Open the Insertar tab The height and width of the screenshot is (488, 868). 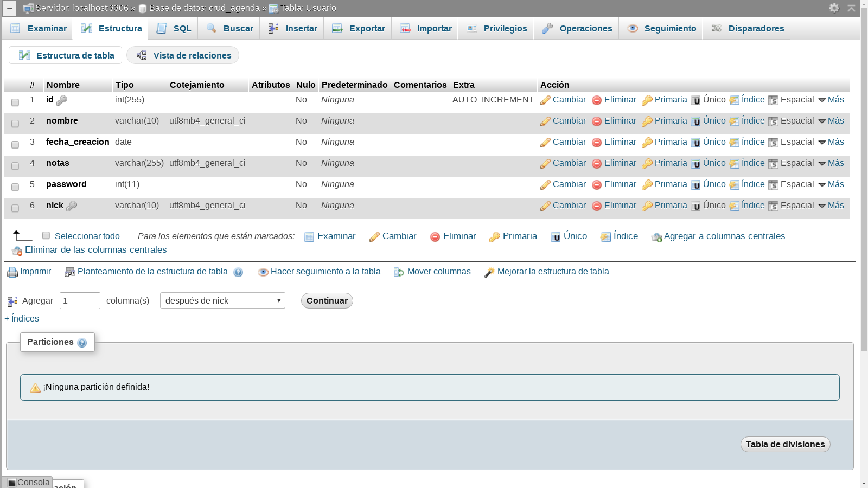click(292, 28)
